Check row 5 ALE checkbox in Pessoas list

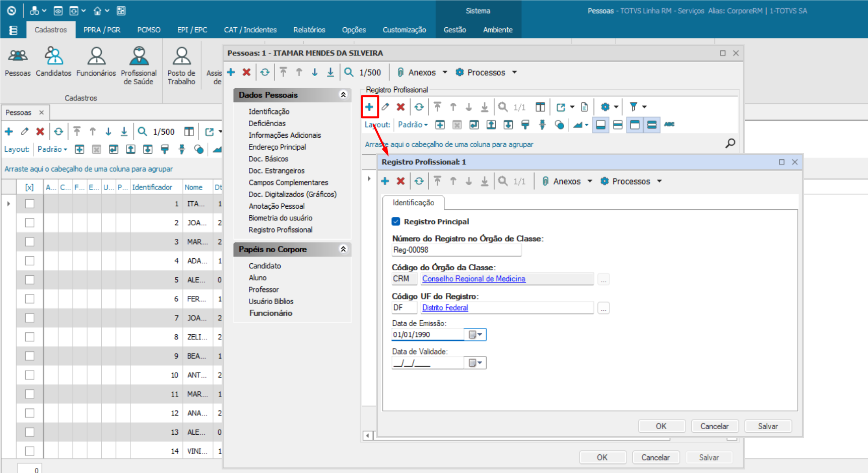click(30, 280)
